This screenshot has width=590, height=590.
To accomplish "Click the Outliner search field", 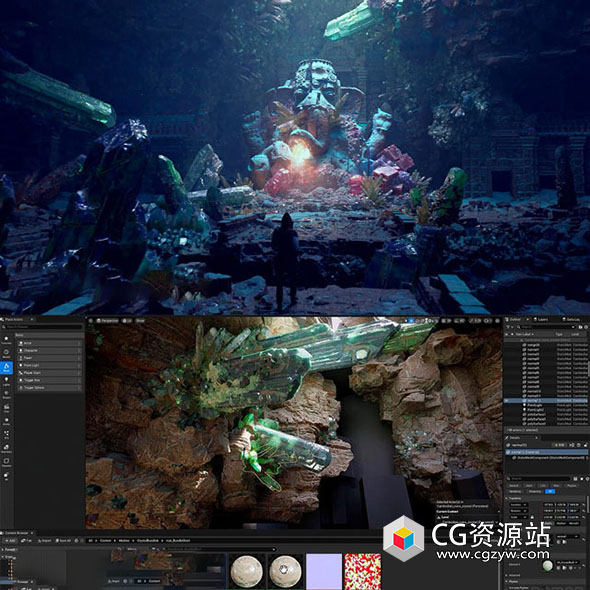I will (x=548, y=327).
